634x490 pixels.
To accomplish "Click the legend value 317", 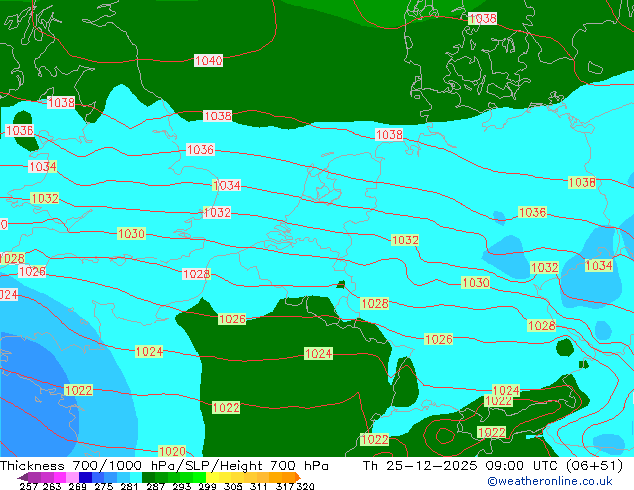I will click(x=285, y=486).
